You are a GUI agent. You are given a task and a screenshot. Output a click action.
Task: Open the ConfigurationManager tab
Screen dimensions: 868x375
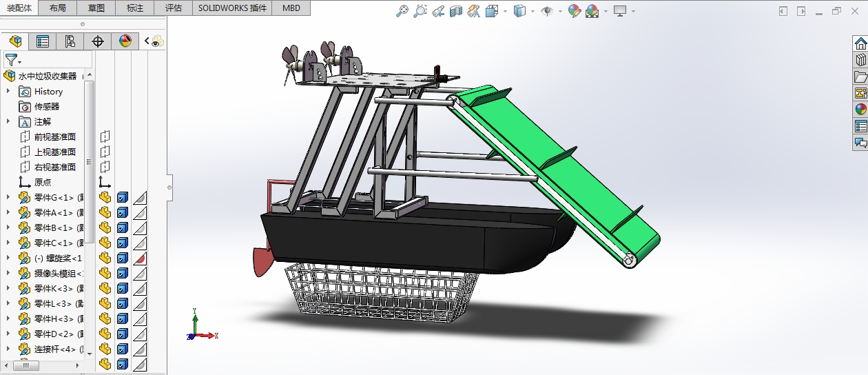(x=70, y=41)
